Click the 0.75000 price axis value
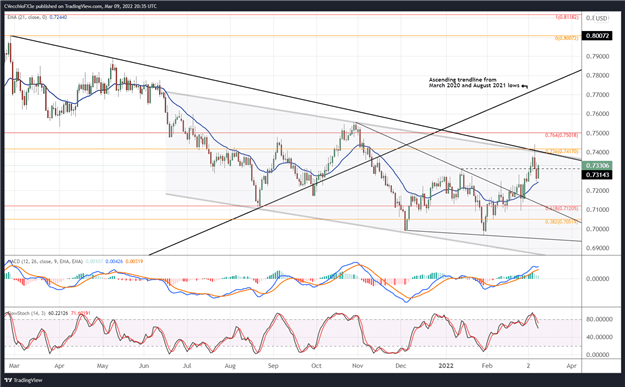 597,133
